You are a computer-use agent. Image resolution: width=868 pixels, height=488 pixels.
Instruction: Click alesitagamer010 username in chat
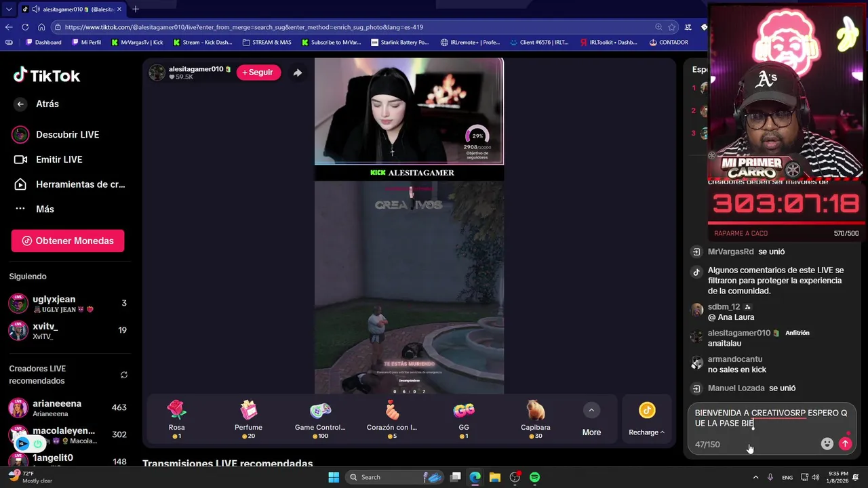pyautogui.click(x=739, y=333)
